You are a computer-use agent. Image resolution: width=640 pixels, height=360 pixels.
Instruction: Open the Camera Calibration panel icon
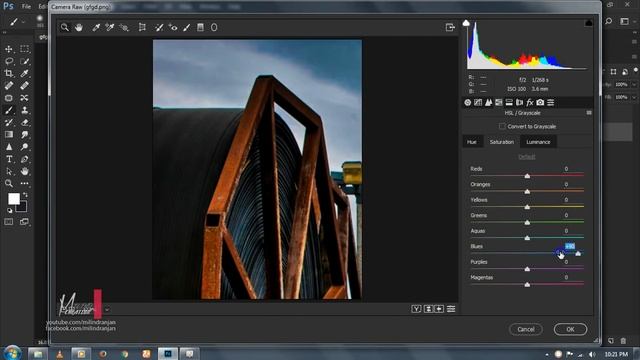click(540, 102)
